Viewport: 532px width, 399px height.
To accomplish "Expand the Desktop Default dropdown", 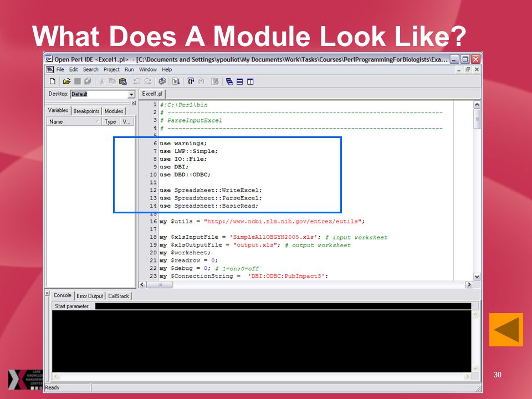I will pyautogui.click(x=131, y=94).
